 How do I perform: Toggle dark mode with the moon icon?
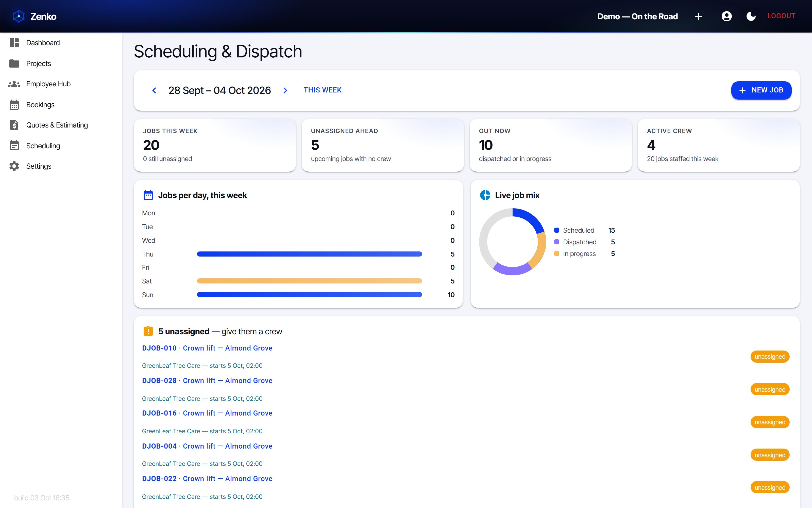point(751,16)
